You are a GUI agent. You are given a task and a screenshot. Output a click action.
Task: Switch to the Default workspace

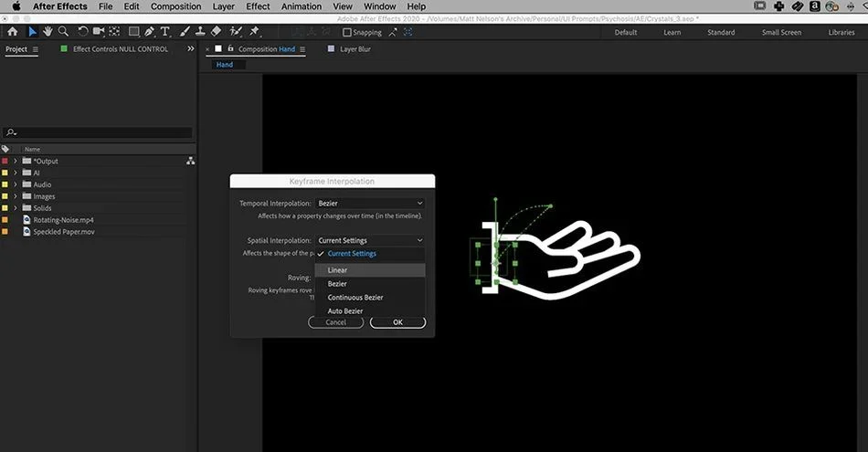pyautogui.click(x=626, y=32)
